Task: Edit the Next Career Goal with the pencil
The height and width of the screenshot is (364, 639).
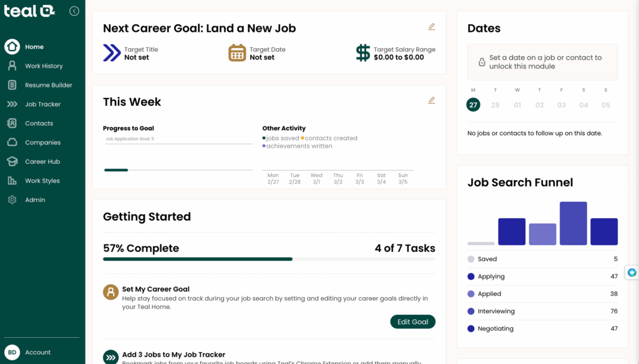Action: [431, 26]
